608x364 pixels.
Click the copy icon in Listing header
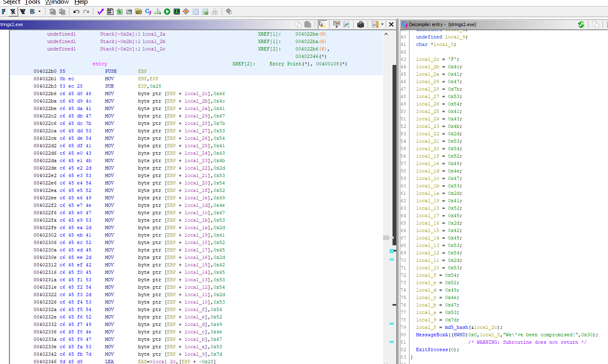[x=298, y=24]
